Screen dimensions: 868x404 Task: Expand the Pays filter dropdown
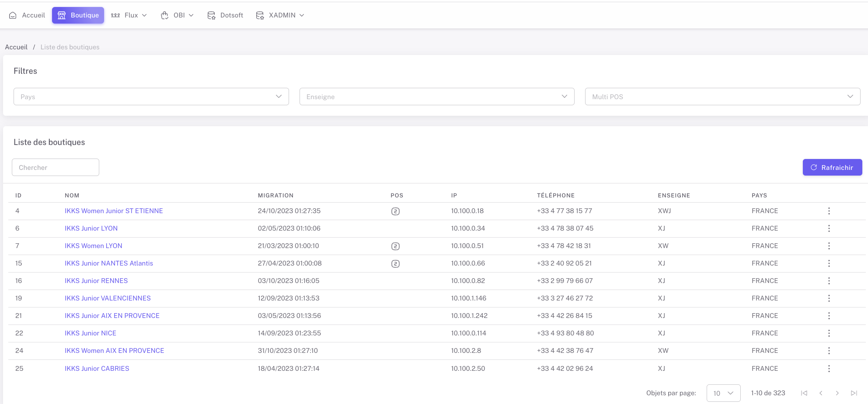point(151,97)
